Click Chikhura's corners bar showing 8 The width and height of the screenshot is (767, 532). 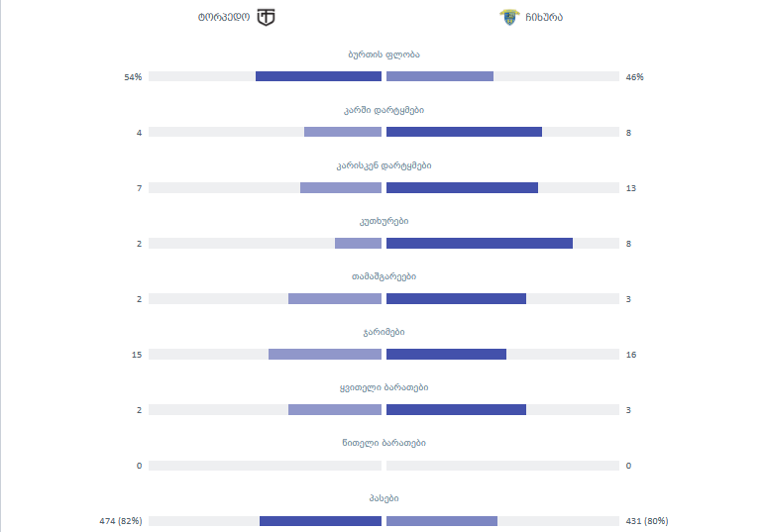[x=480, y=243]
